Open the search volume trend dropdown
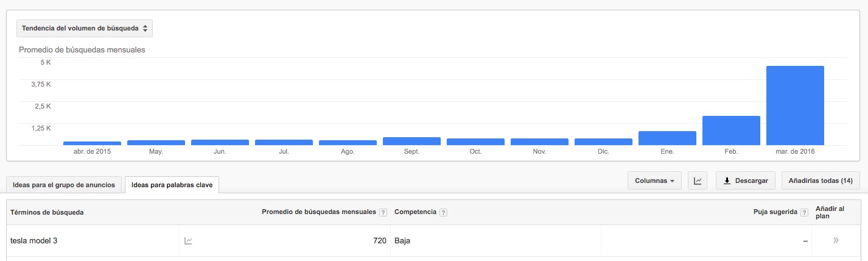Viewport: 868px width, 261px height. click(85, 29)
